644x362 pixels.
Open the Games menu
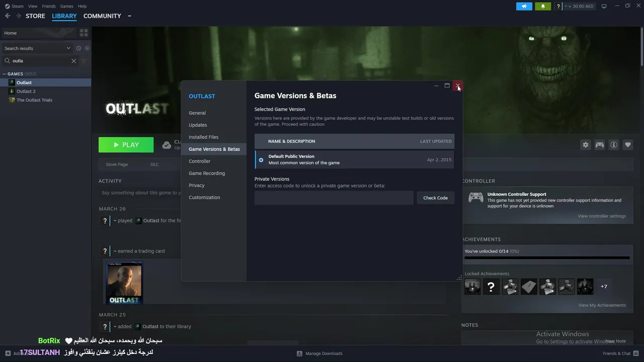[66, 6]
